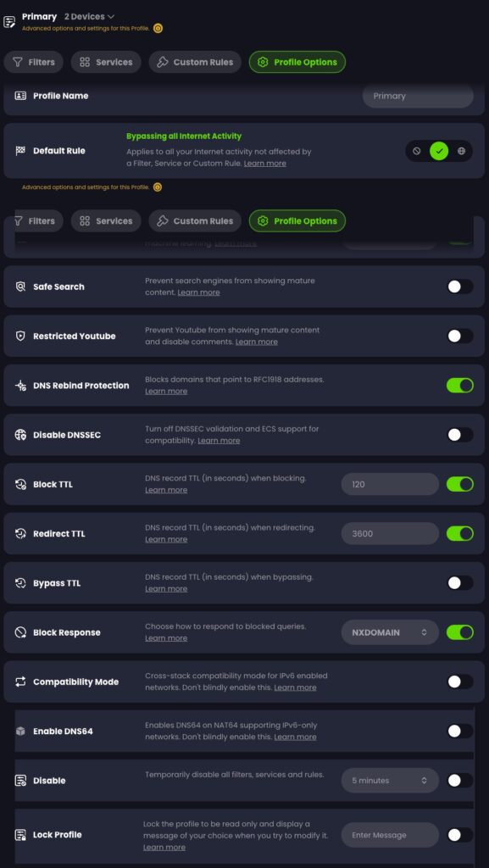
Task: Open Learn more link under Default Rule
Action: (x=265, y=164)
